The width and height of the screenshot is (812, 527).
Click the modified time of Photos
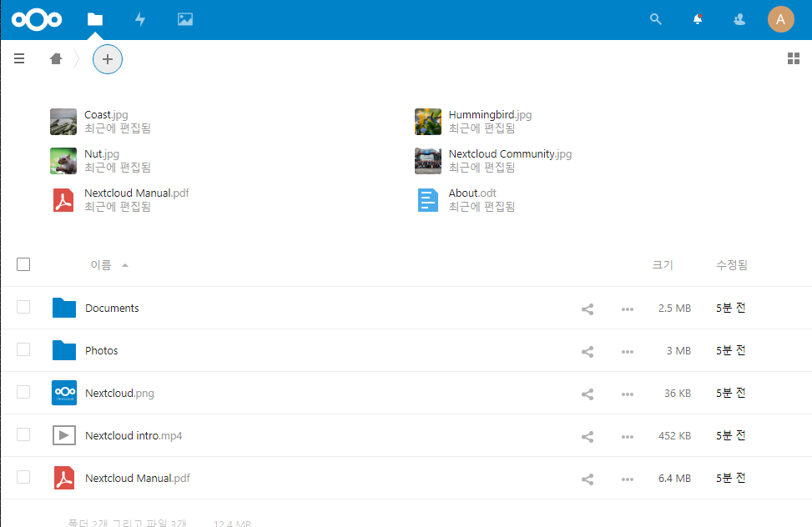(731, 350)
